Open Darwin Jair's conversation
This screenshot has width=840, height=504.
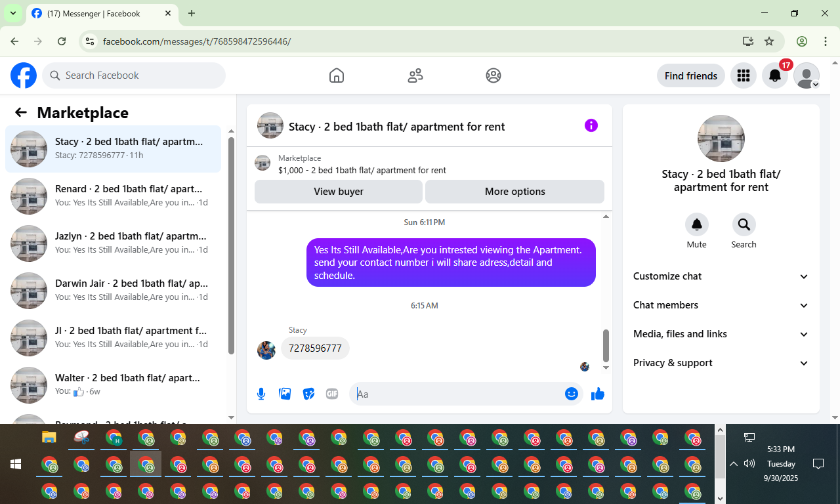tap(114, 291)
